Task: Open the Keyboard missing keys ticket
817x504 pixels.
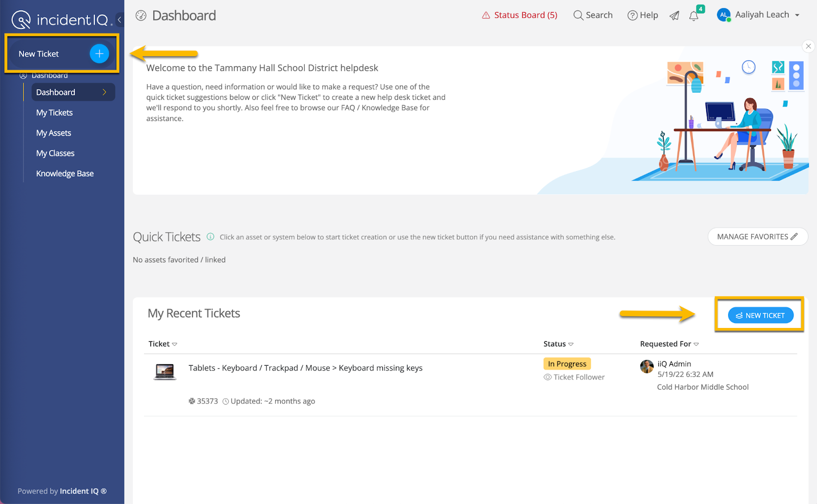Action: (305, 368)
